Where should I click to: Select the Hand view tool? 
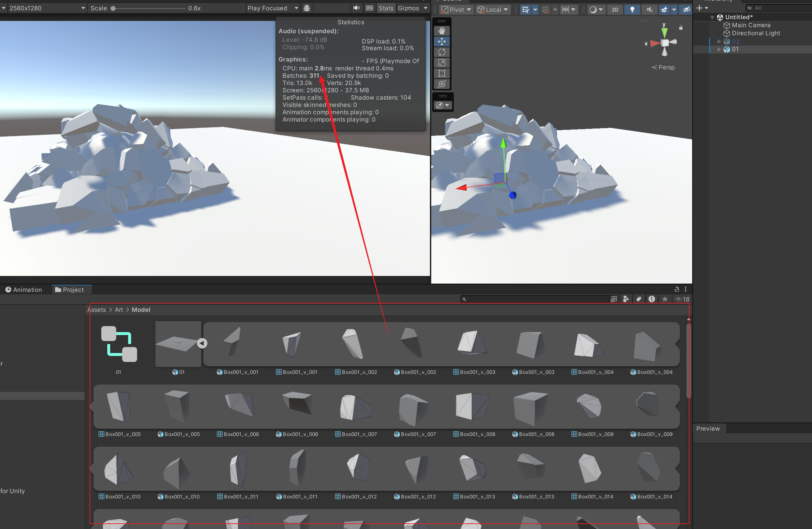[442, 31]
